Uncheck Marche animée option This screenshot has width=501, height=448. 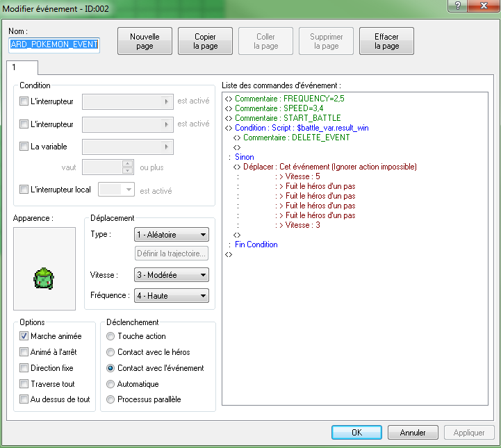pyautogui.click(x=24, y=336)
